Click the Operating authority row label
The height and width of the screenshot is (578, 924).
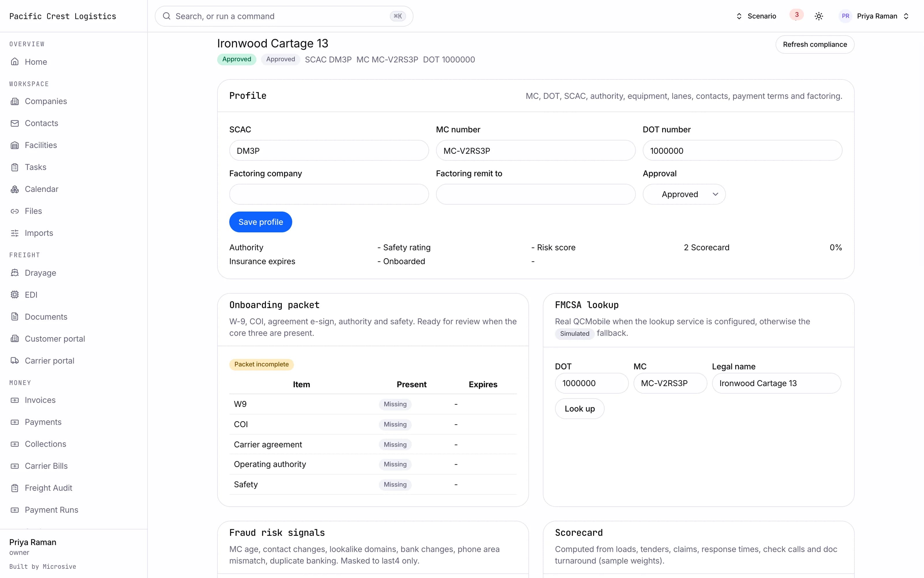[x=270, y=464]
